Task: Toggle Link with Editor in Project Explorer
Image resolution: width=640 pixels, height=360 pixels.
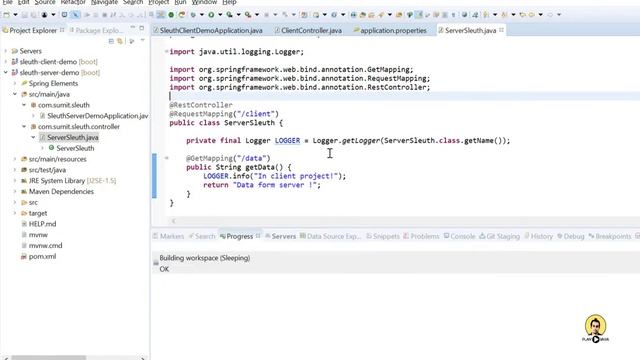Action: coord(120,41)
